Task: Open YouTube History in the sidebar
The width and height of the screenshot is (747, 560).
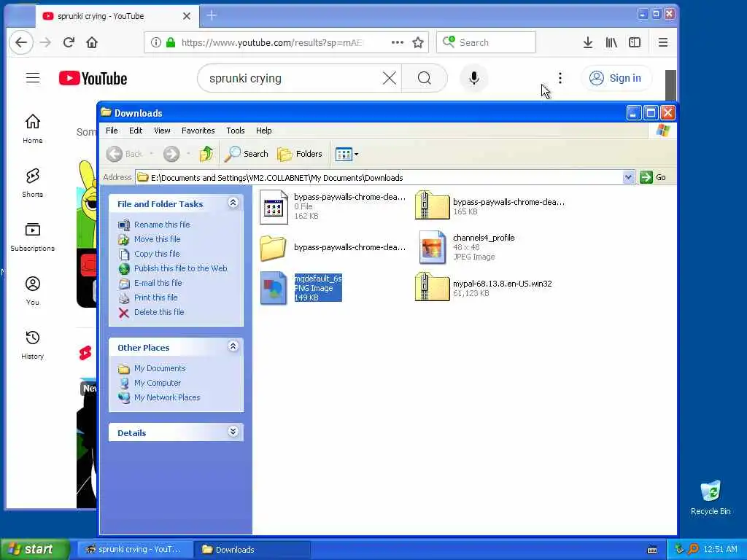Action: point(32,345)
